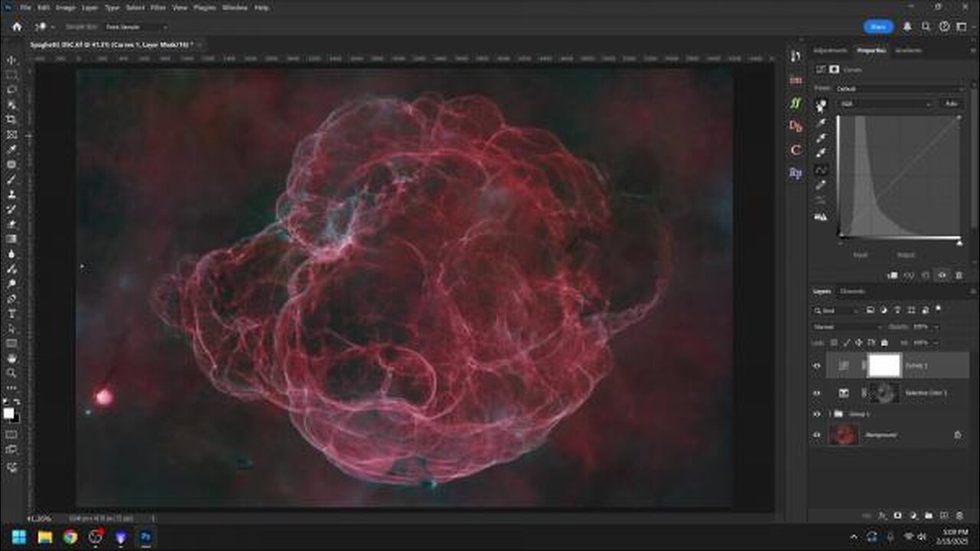Select the Gradient tool
The height and width of the screenshot is (551, 980).
coord(11,239)
